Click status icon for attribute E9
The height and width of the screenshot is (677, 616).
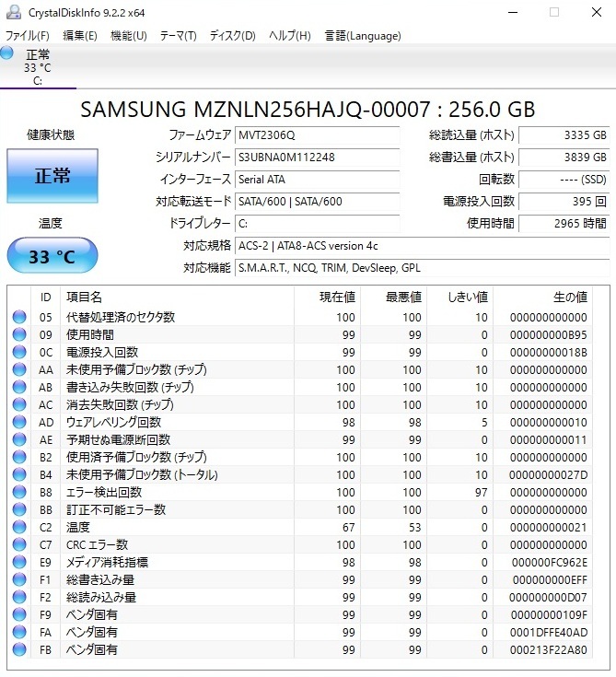click(x=19, y=562)
